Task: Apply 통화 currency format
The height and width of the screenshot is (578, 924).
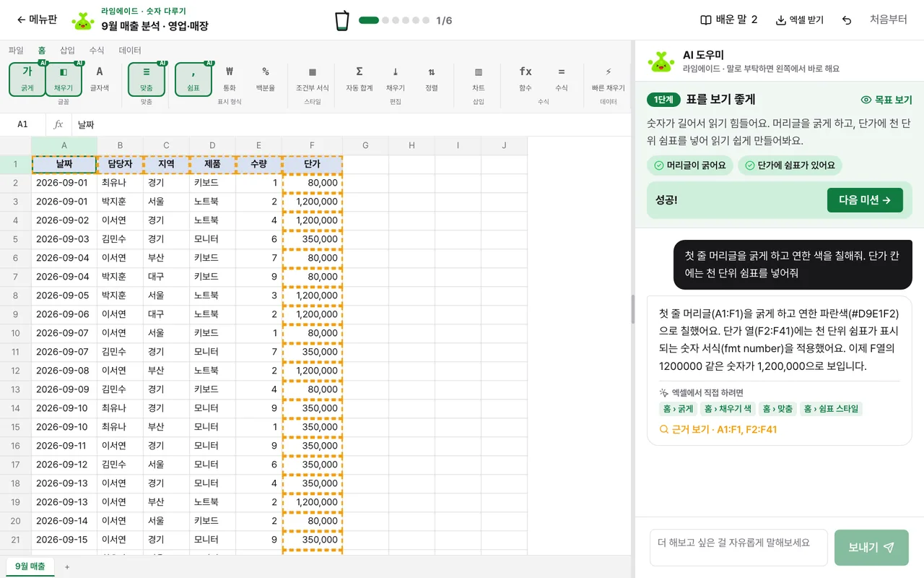Action: [x=230, y=79]
